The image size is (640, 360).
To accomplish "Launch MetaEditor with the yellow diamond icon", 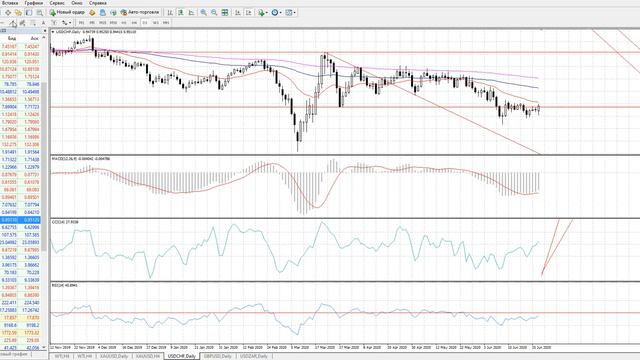I will coord(92,13).
